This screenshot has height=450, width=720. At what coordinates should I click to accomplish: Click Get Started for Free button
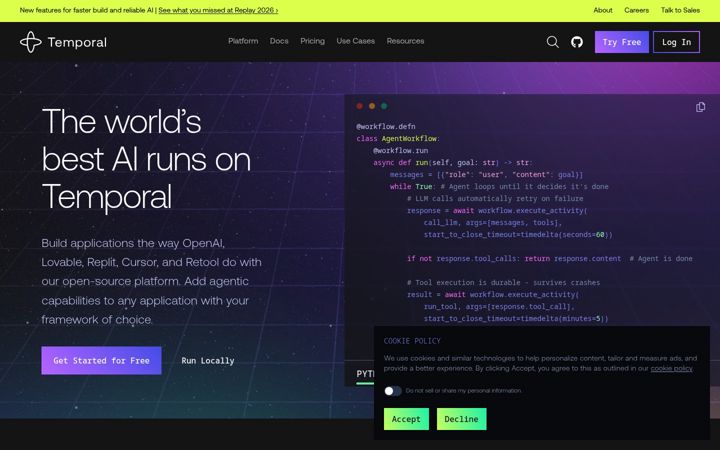(101, 360)
